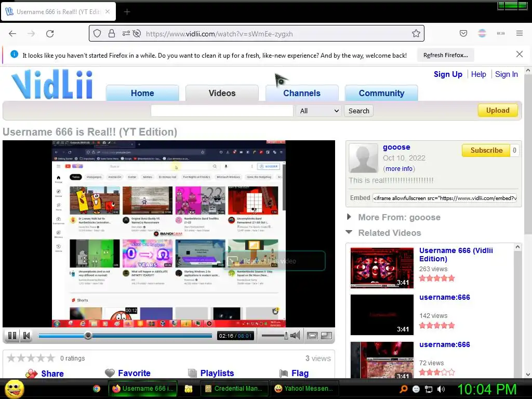Viewport: 532px width, 399px height.
Task: Click the orange magnifier tray icon
Action: click(x=403, y=389)
